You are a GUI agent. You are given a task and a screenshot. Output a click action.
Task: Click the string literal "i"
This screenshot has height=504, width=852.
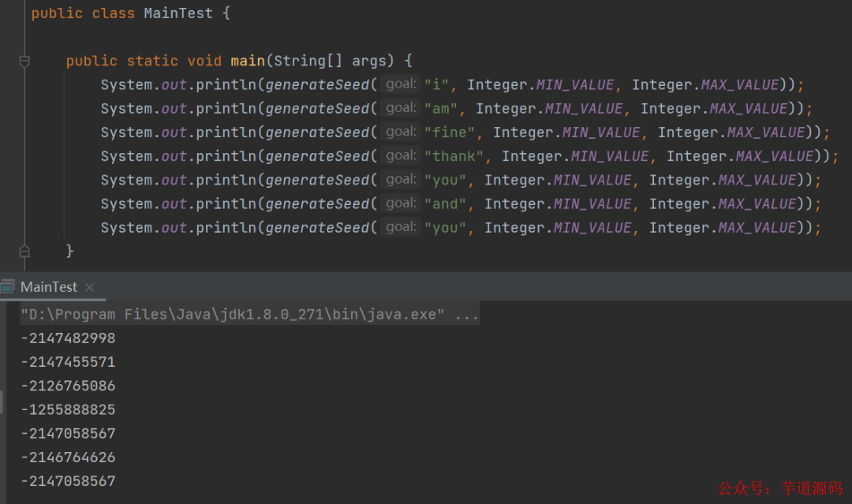point(436,84)
